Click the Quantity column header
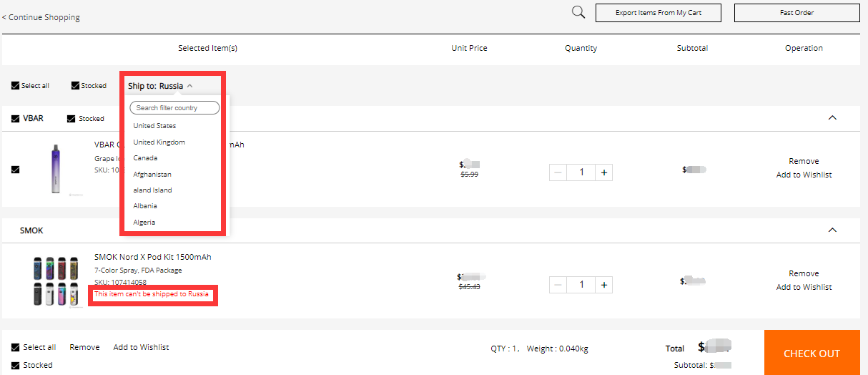Screen dimensions: 868x375 click(581, 48)
